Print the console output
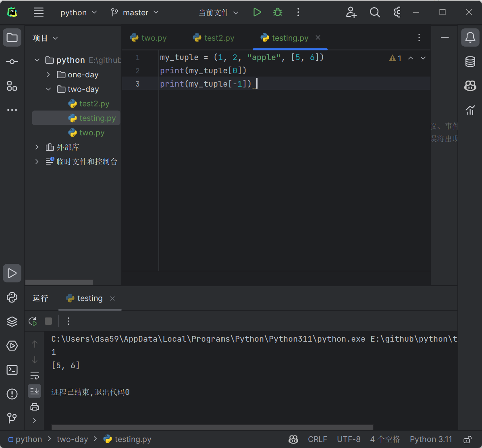 [34, 407]
